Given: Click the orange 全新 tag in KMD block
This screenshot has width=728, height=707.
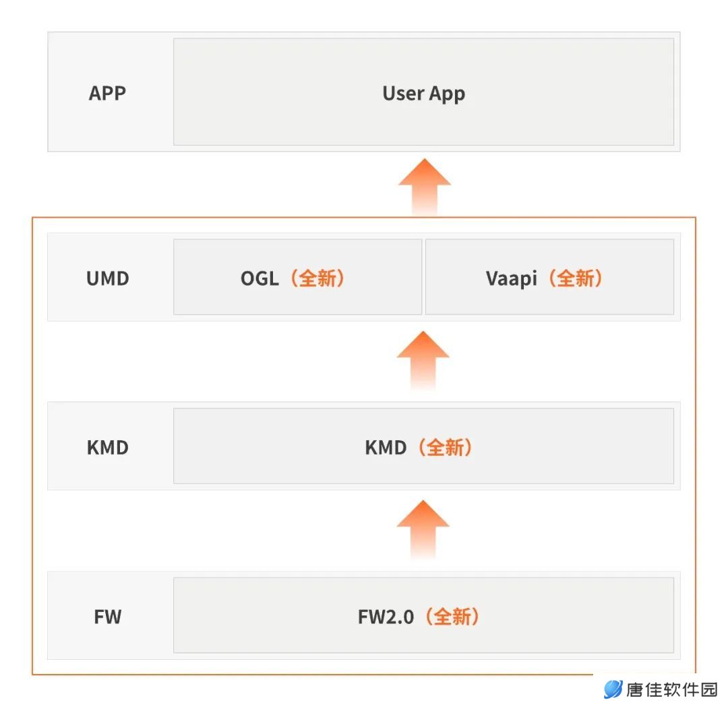Looking at the screenshot, I should 446,448.
